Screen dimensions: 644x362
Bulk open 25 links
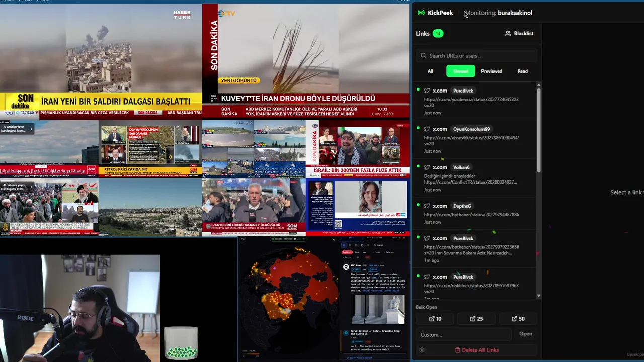(x=476, y=319)
